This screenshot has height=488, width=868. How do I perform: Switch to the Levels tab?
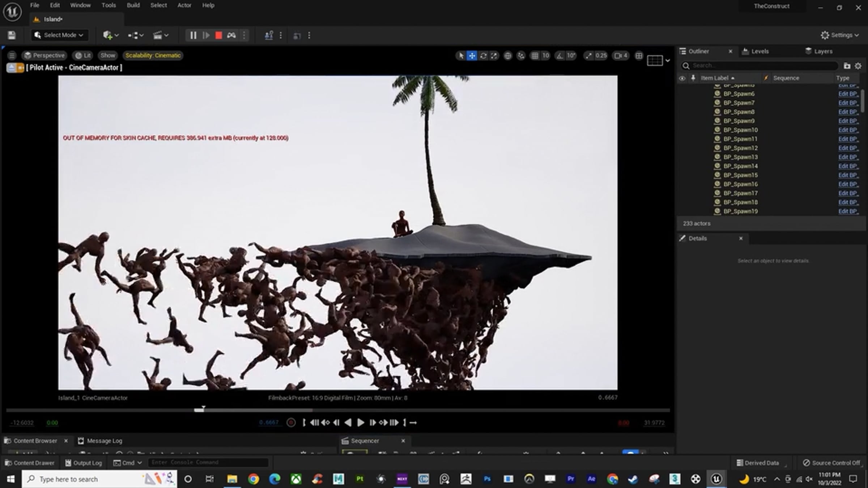[x=759, y=51]
